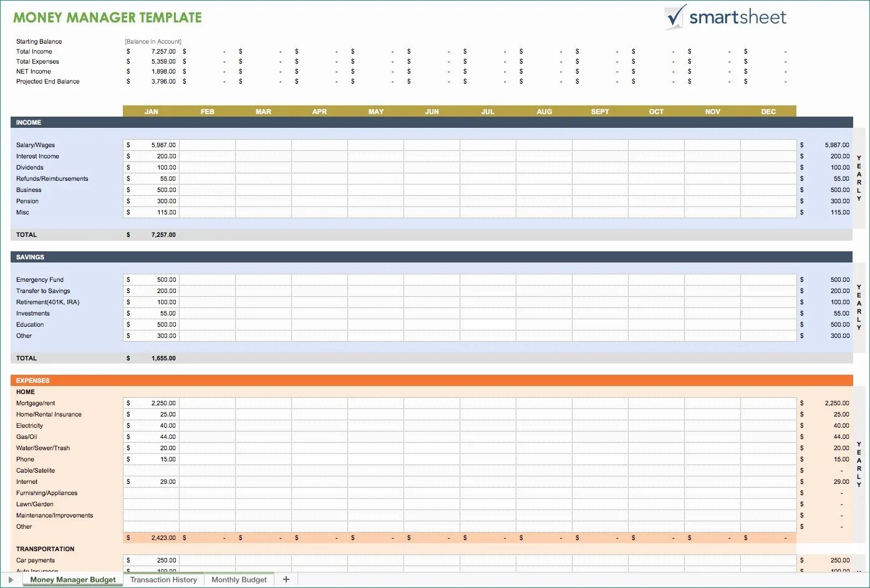Click the SAVINGS section header
Viewport: 870px width, 588px height.
[432, 258]
